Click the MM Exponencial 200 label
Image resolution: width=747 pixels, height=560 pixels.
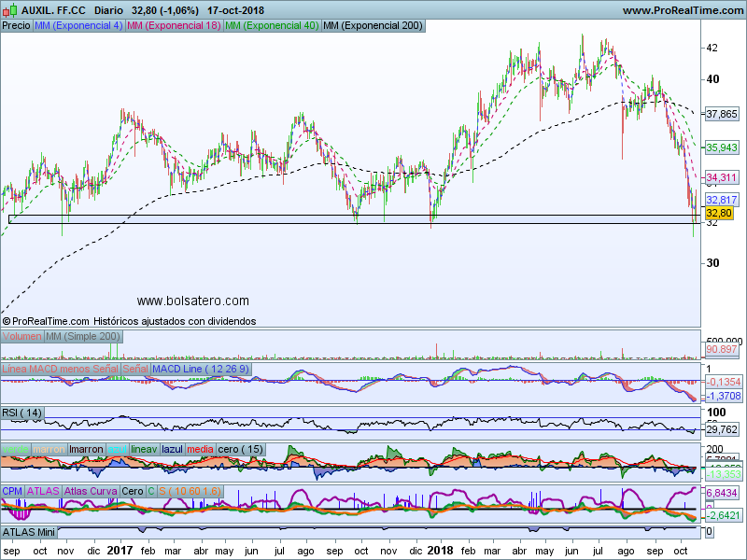pyautogui.click(x=372, y=26)
